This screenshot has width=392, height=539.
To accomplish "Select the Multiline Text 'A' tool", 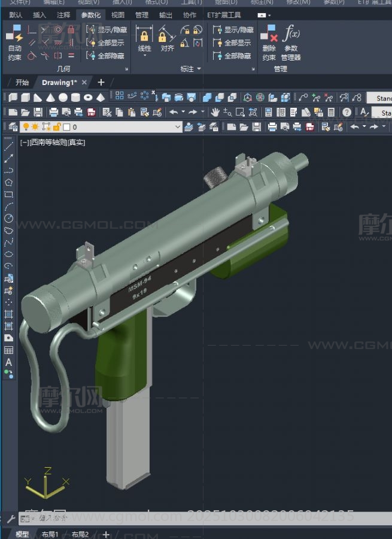I will (8, 362).
